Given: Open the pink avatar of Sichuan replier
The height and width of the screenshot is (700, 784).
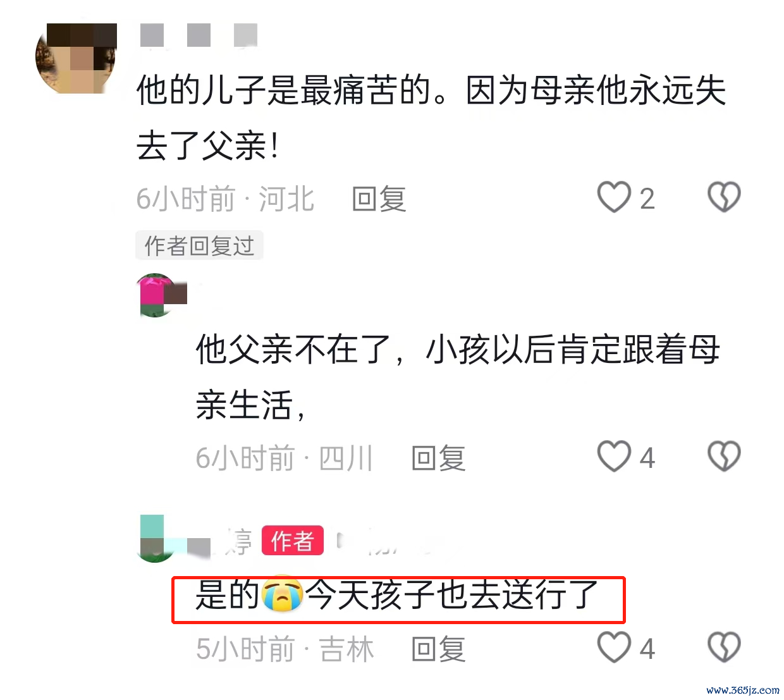Looking at the screenshot, I should (162, 295).
